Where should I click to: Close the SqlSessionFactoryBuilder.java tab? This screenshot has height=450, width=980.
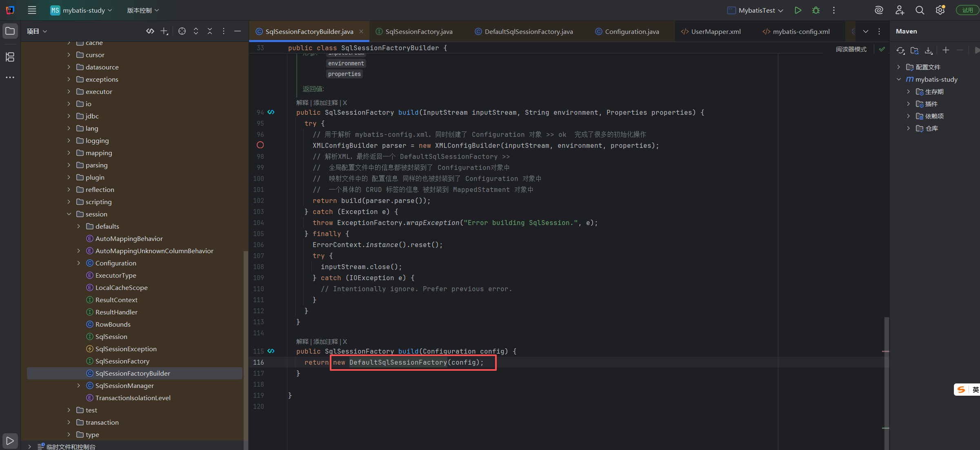click(361, 31)
